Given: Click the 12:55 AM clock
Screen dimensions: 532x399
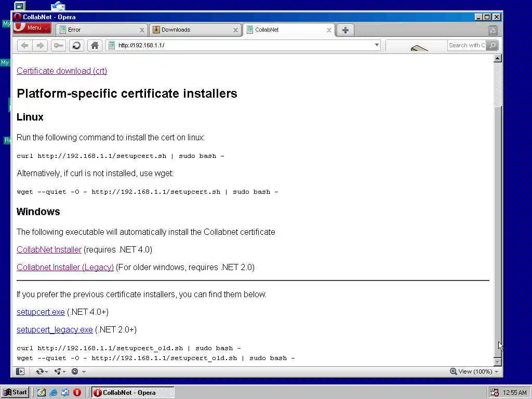Looking at the screenshot, I should (515, 393).
